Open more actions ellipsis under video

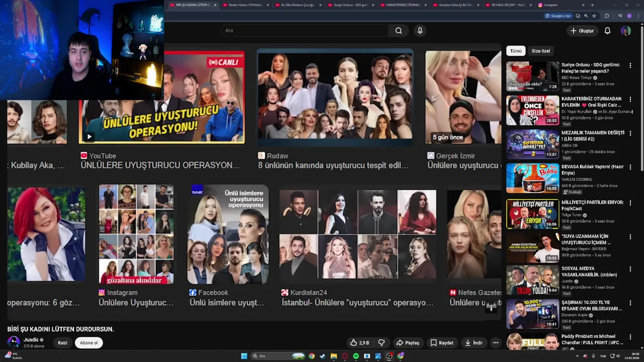point(496,343)
